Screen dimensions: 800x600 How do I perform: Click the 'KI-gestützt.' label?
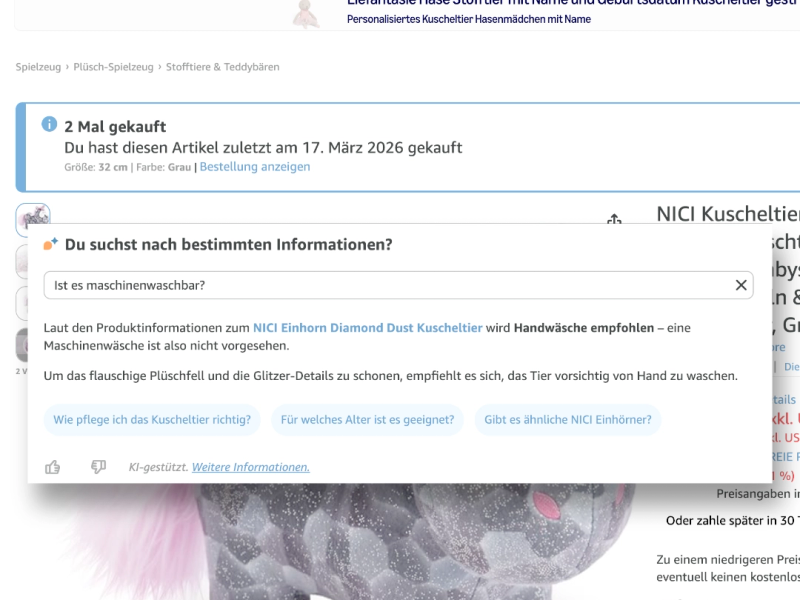point(158,467)
